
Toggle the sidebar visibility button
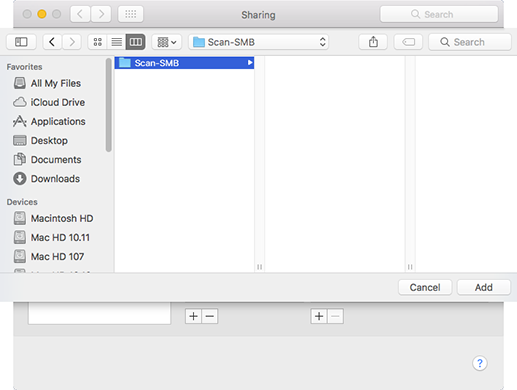pyautogui.click(x=21, y=42)
